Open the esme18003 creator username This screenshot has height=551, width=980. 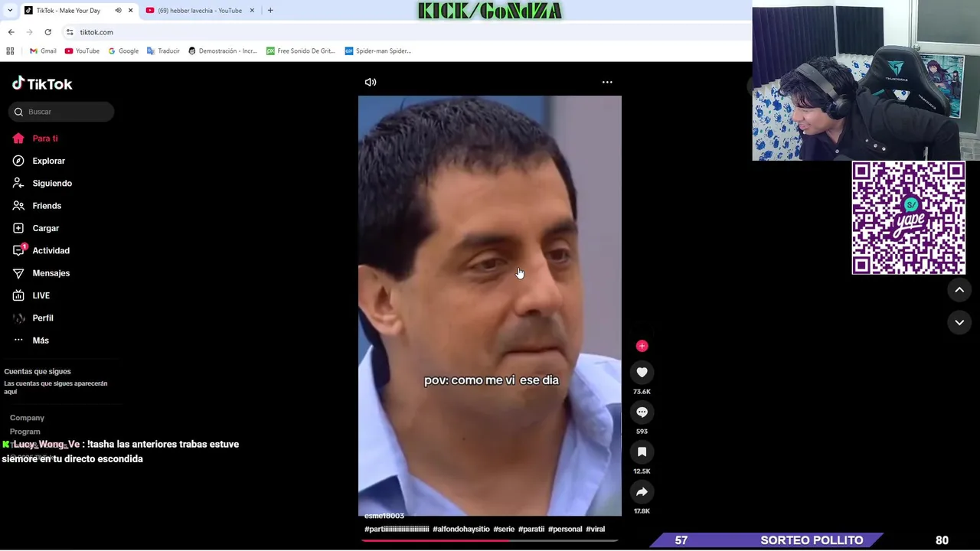click(x=384, y=516)
